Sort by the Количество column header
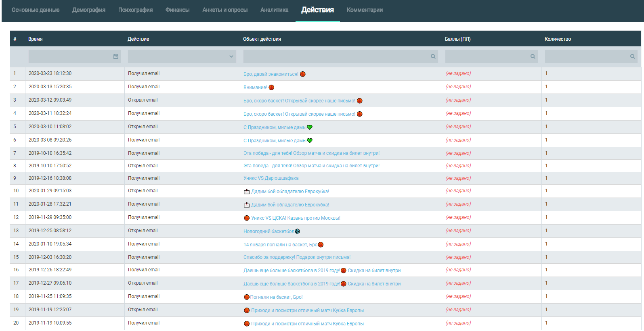644x331 pixels. click(x=558, y=39)
